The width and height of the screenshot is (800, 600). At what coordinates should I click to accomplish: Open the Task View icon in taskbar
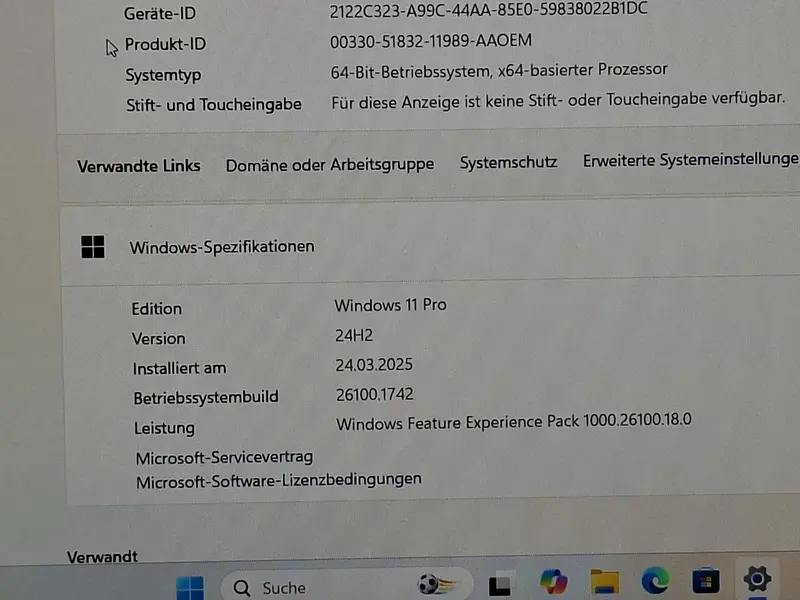(499, 585)
